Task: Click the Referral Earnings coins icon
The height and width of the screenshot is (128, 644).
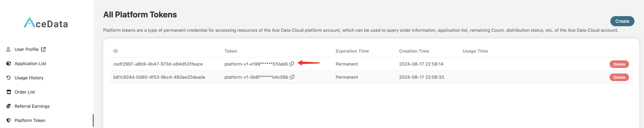Action: tap(9, 106)
